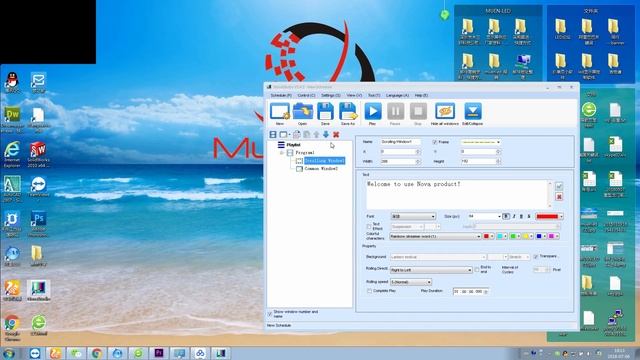Open the Font dropdown
This screenshot has width=640, height=360.
(x=413, y=216)
